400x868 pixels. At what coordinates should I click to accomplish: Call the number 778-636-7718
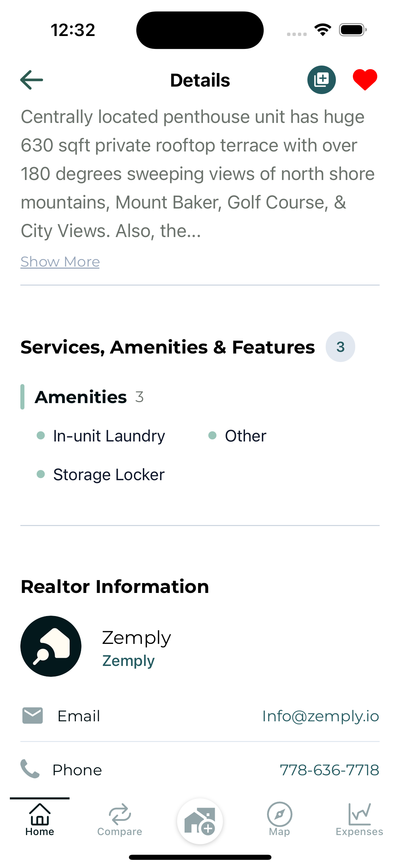tap(329, 770)
